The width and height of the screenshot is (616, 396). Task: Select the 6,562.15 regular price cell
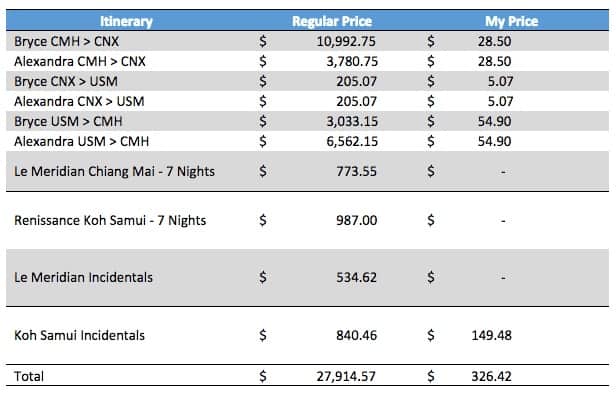coord(352,141)
